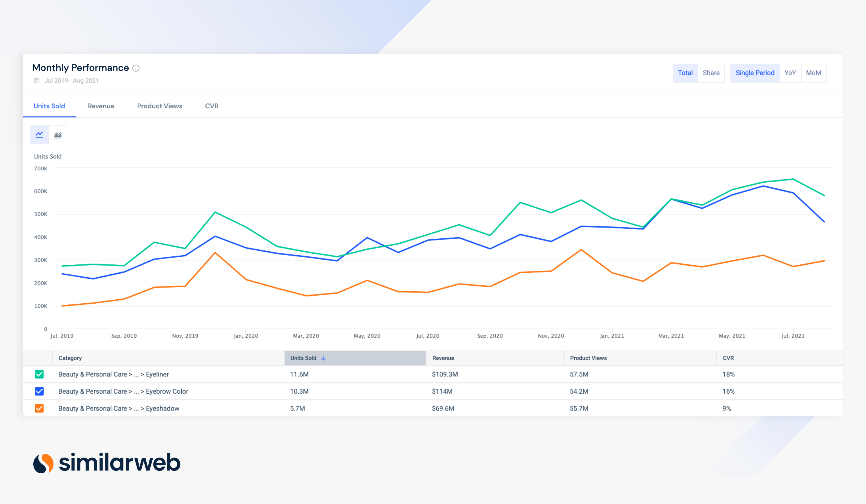Click the Units Sold y-axis title

coord(48,156)
